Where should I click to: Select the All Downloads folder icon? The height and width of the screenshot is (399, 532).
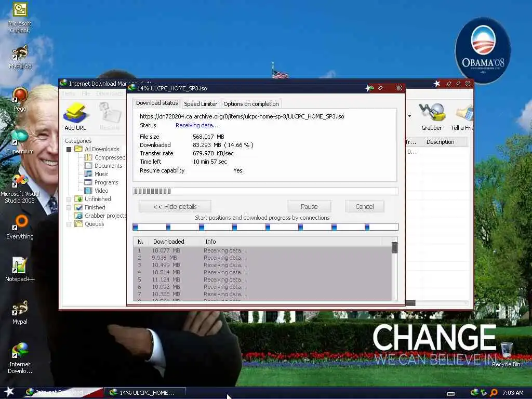[78, 149]
